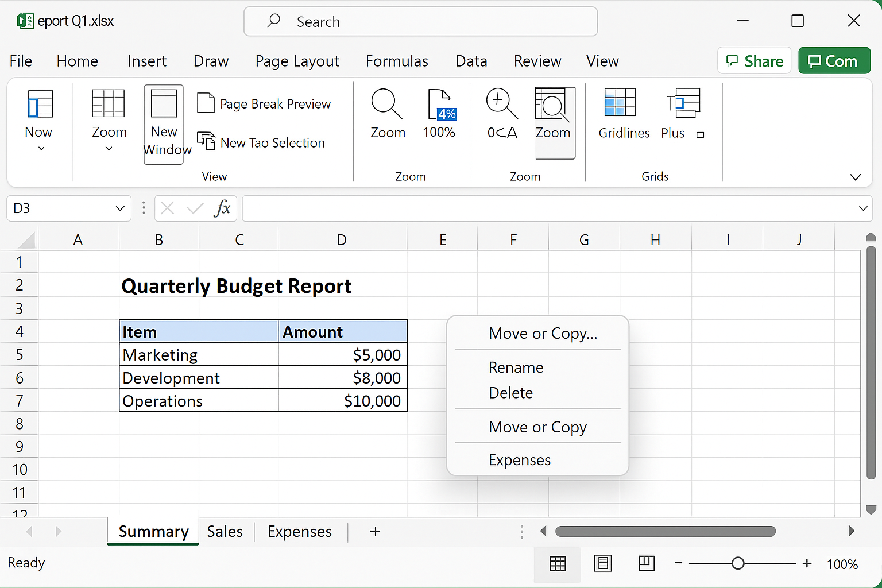Screen dimensions: 882x588
Task: Open the Formulas tab
Action: (397, 61)
